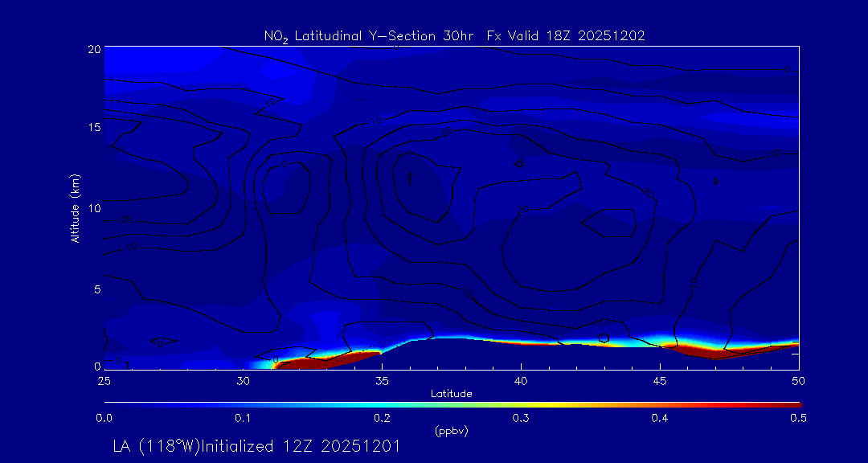Viewport: 868px width, 463px height.
Task: Click the 0.0 colorbar value label
Action: tap(104, 418)
